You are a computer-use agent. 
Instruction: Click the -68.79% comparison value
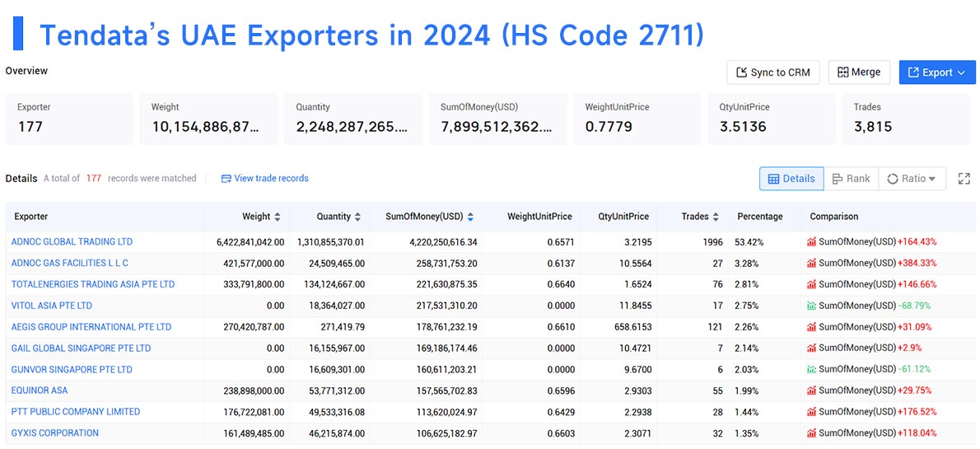pos(914,306)
